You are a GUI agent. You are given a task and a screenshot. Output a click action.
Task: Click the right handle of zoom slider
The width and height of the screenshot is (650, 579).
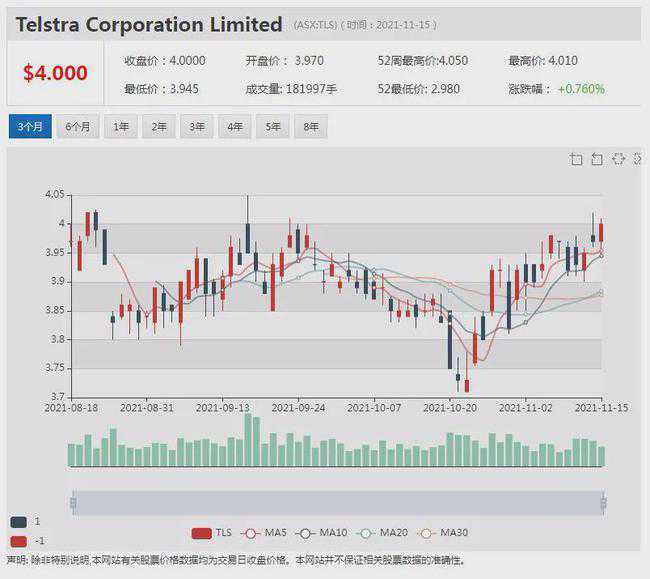click(603, 503)
